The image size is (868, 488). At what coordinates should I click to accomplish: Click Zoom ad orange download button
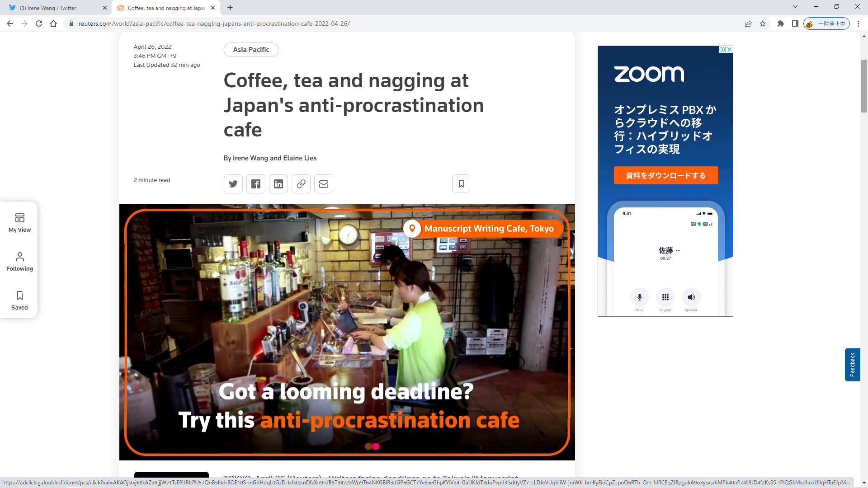(x=665, y=175)
